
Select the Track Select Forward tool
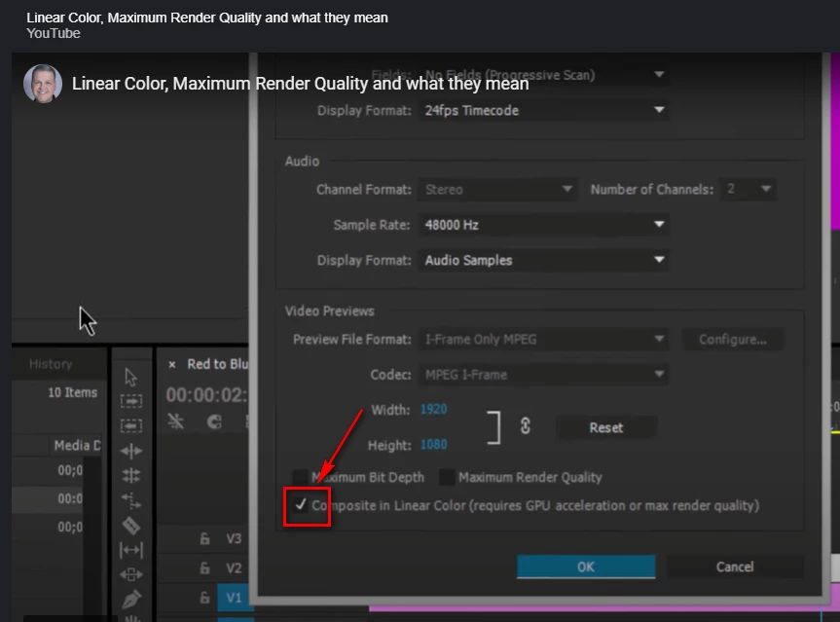pyautogui.click(x=131, y=401)
